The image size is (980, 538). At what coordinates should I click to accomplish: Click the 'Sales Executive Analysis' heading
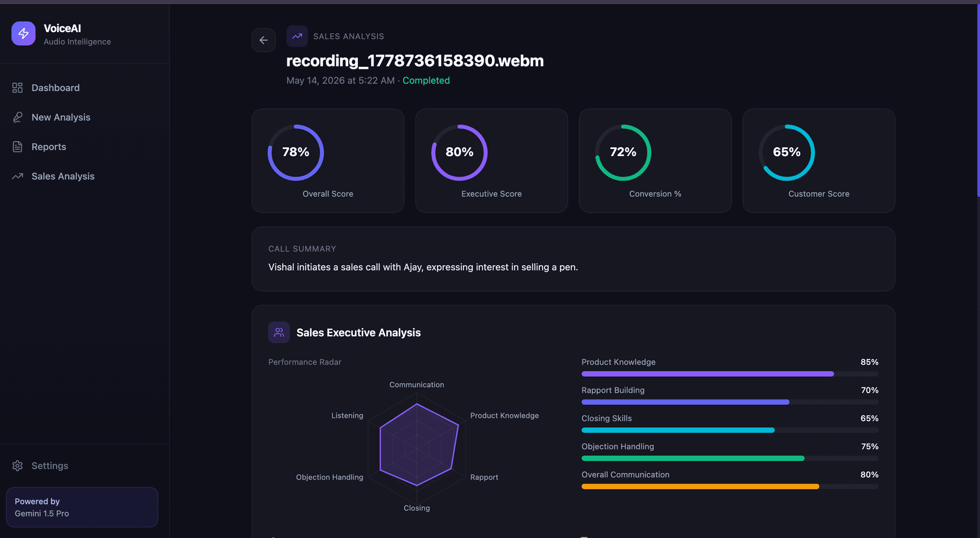[x=358, y=332]
